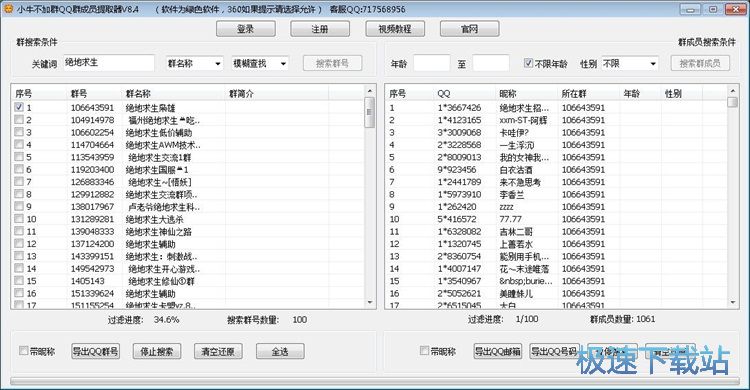Click member list scrollbar up arrow
This screenshot has height=390, width=750.
pos(732,90)
